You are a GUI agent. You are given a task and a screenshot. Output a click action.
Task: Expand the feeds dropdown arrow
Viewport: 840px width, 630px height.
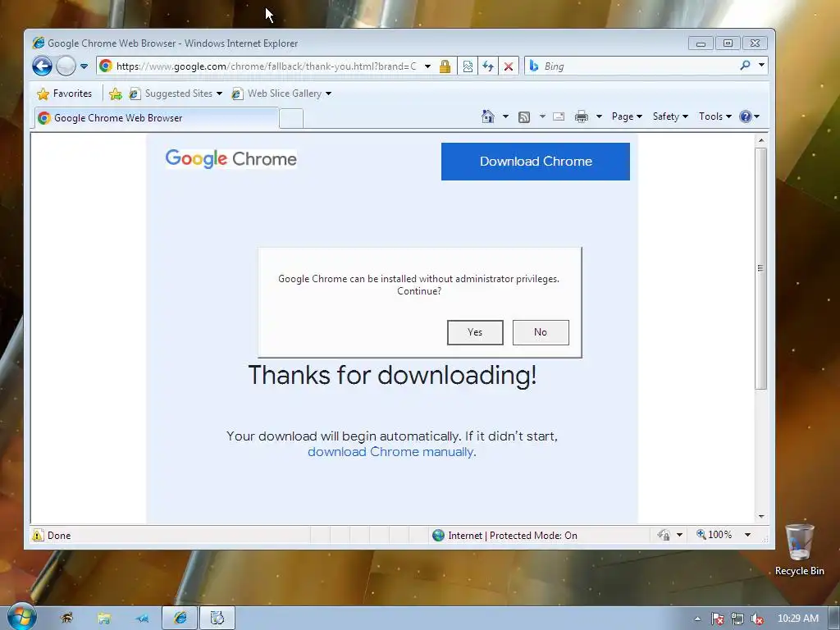click(x=542, y=116)
